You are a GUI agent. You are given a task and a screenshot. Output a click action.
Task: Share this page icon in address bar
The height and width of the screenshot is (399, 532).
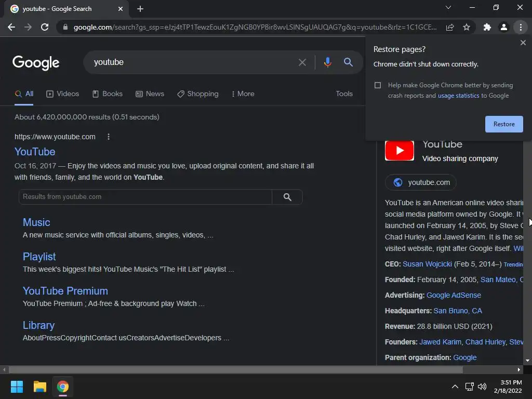tap(450, 27)
